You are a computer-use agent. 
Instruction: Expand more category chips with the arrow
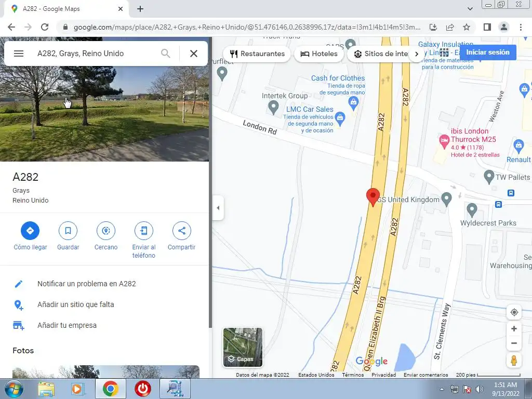pyautogui.click(x=417, y=54)
